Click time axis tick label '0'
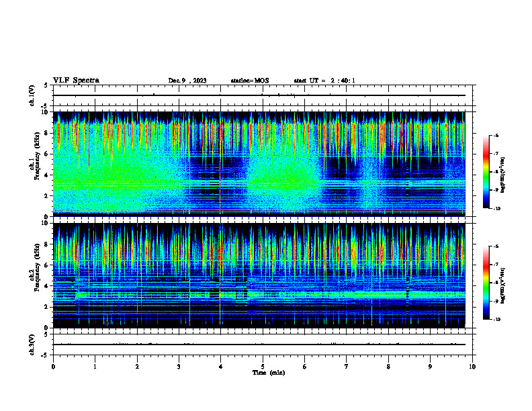Image resolution: width=532 pixels, height=411 pixels. pos(53,367)
